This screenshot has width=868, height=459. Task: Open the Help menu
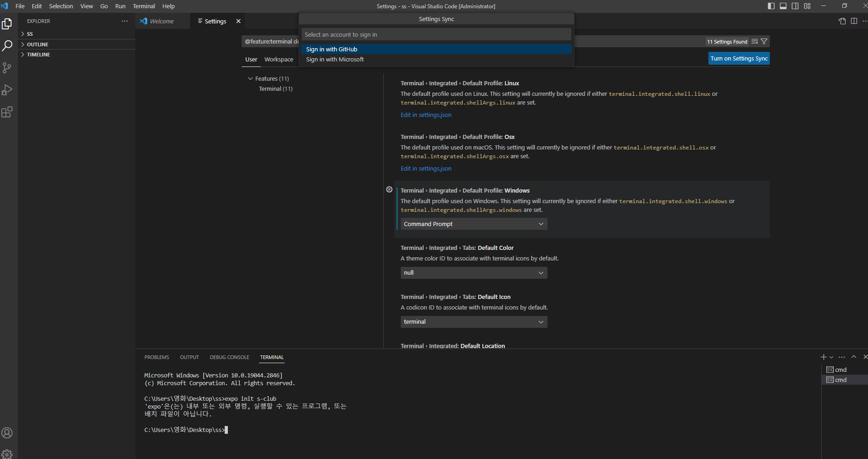168,6
